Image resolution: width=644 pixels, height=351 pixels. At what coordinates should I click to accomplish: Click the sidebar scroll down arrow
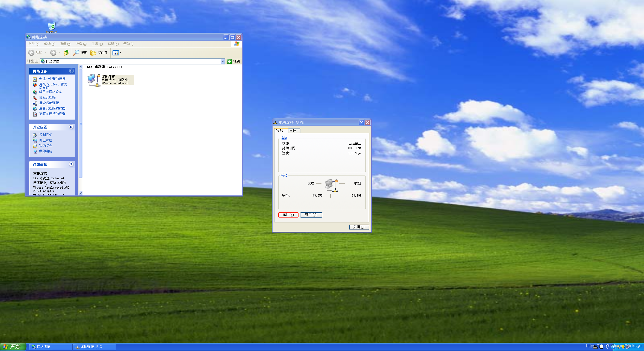[x=81, y=193]
